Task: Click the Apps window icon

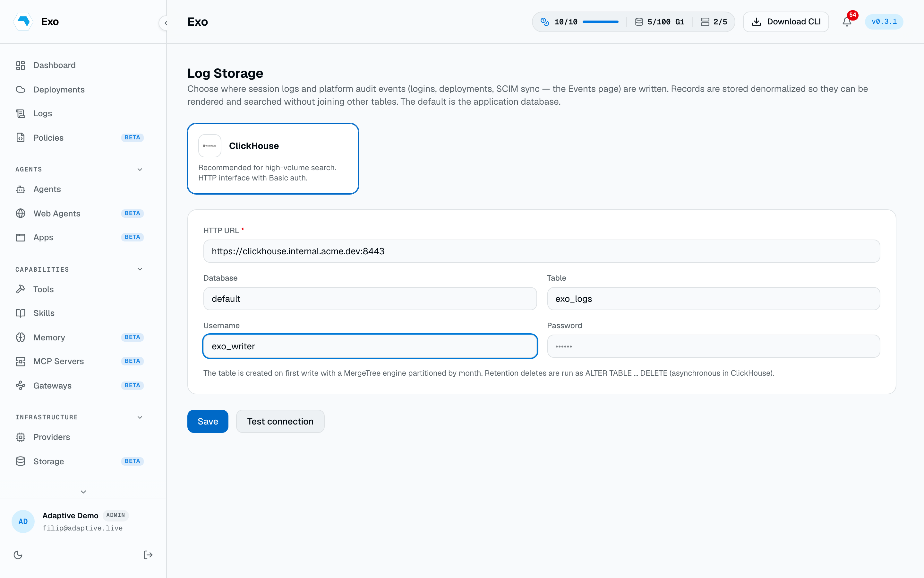Action: coord(21,237)
